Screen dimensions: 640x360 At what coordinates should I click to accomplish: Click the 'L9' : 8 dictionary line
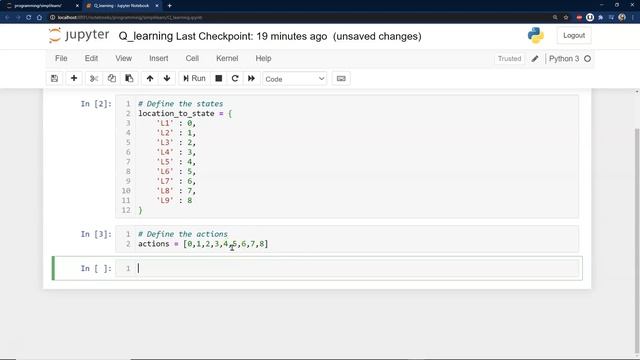point(174,200)
